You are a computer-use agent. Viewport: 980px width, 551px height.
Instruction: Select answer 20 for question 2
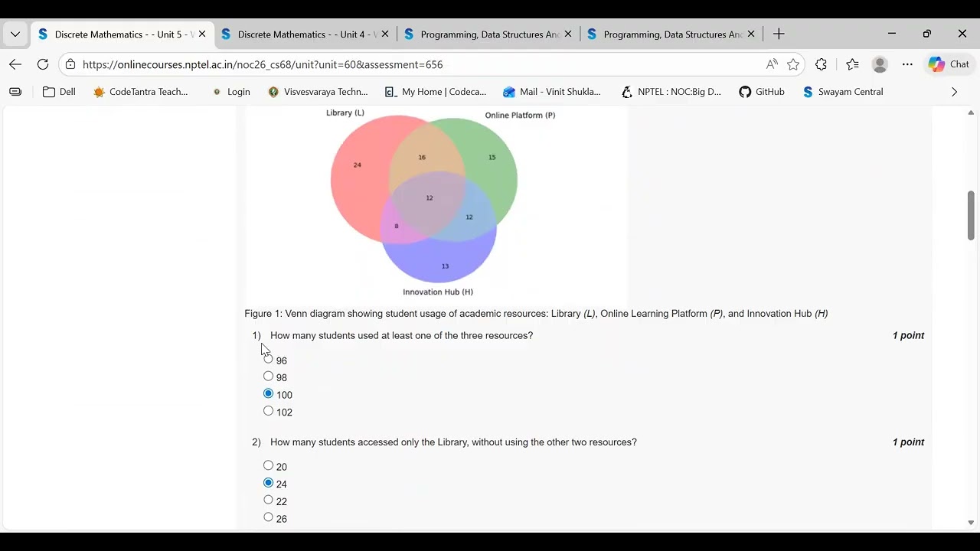coord(268,465)
